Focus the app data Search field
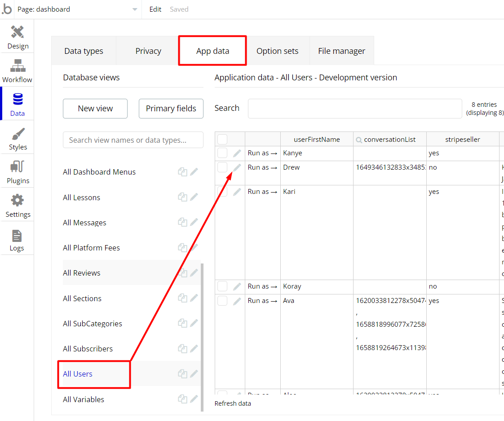The width and height of the screenshot is (504, 421). 355,109
